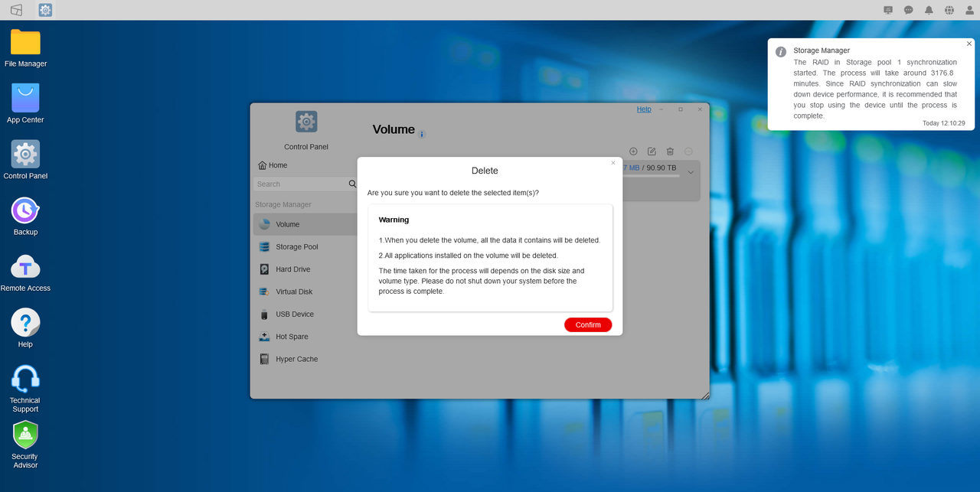The image size is (980, 492).
Task: Click the 'Storage Manager' sidebar heading
Action: click(x=283, y=204)
